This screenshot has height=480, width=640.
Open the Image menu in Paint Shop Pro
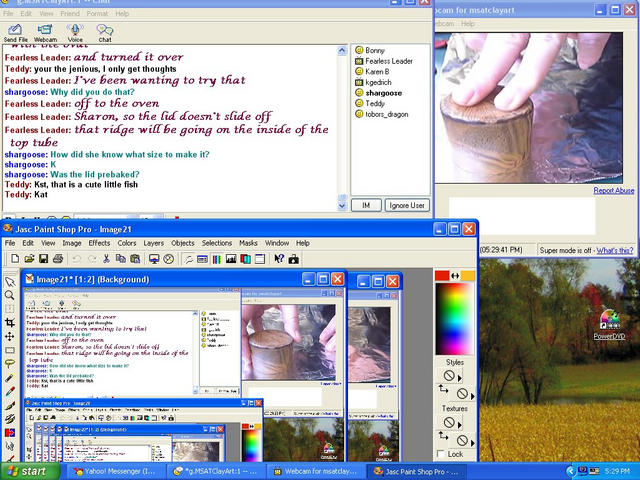[72, 243]
